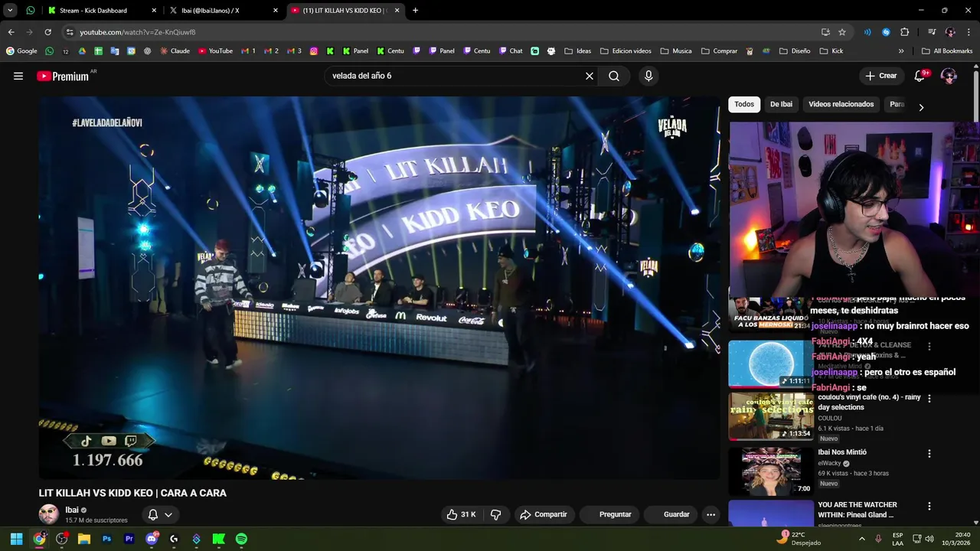980x551 pixels.
Task: Open the YouTube account avatar menu
Action: pos(949,76)
